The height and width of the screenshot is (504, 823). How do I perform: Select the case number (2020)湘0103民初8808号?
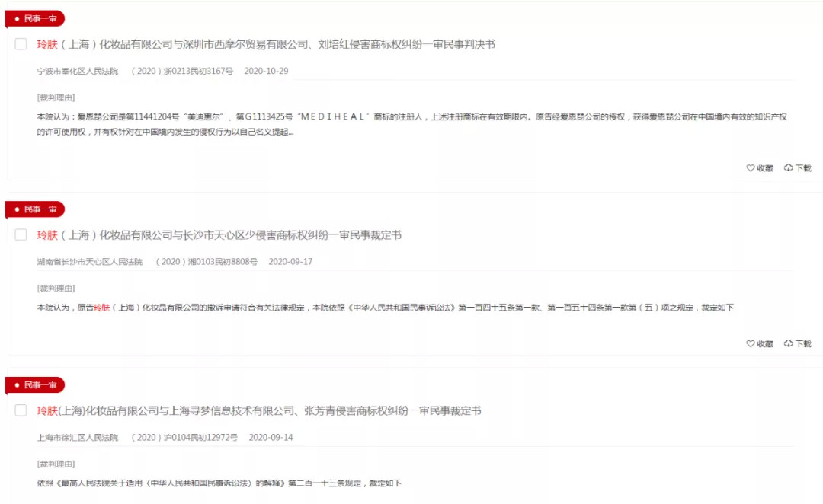pyautogui.click(x=207, y=261)
